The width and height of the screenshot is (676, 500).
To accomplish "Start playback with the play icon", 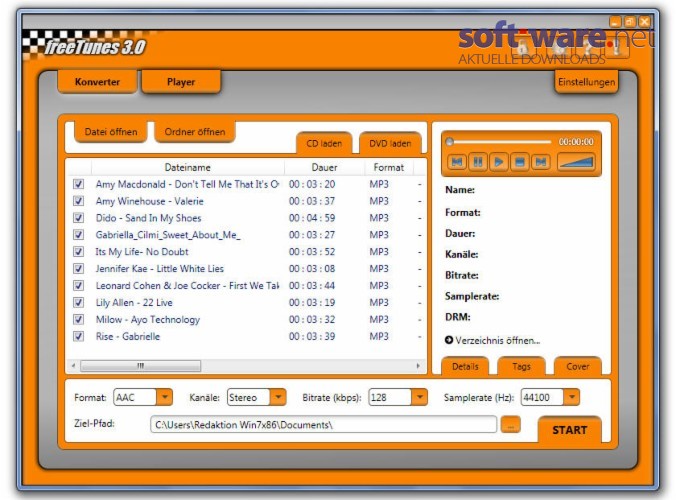I will point(499,162).
